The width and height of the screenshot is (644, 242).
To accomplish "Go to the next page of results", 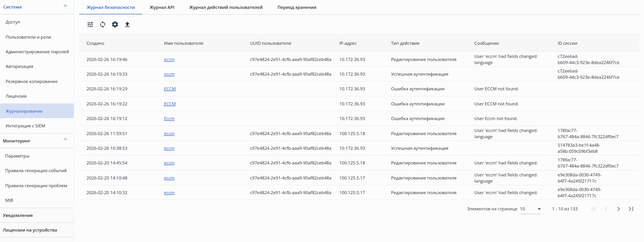I will tap(619, 209).
